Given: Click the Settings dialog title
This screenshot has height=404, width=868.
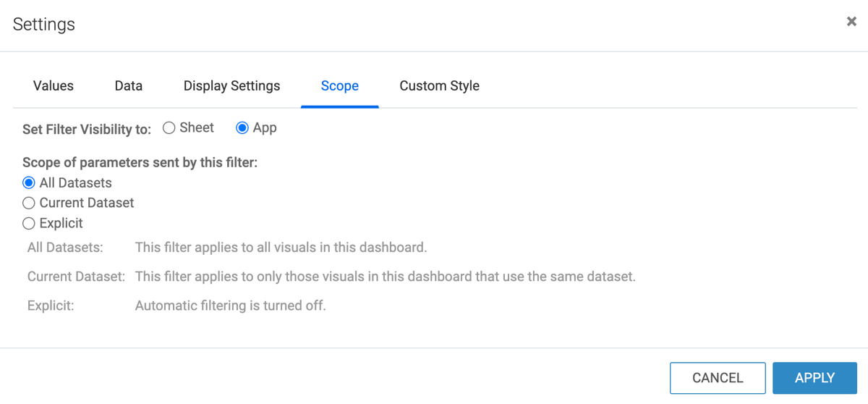Looking at the screenshot, I should (x=44, y=24).
